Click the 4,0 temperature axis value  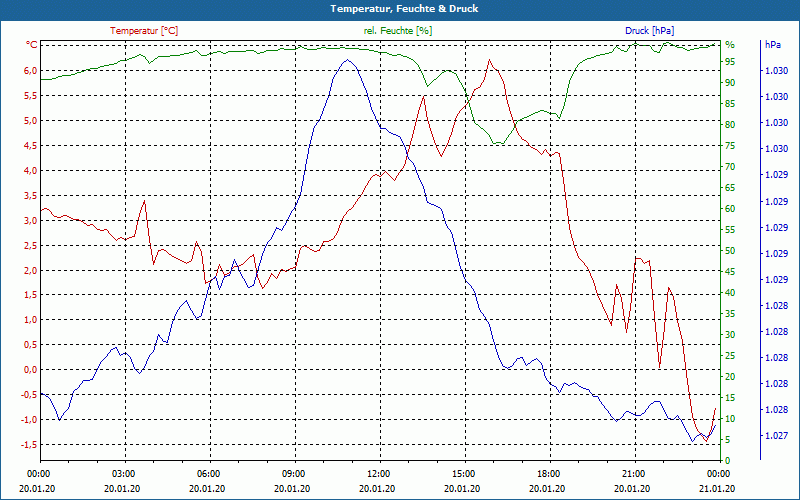tap(32, 170)
